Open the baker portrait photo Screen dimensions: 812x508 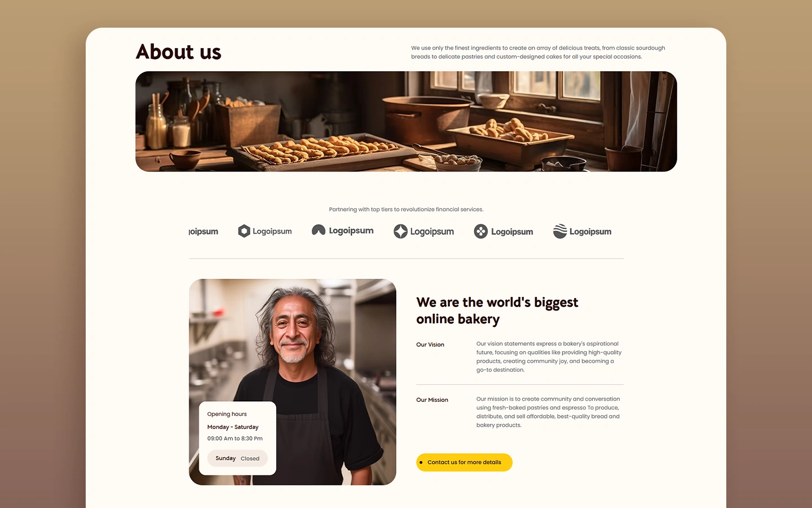coord(293,382)
